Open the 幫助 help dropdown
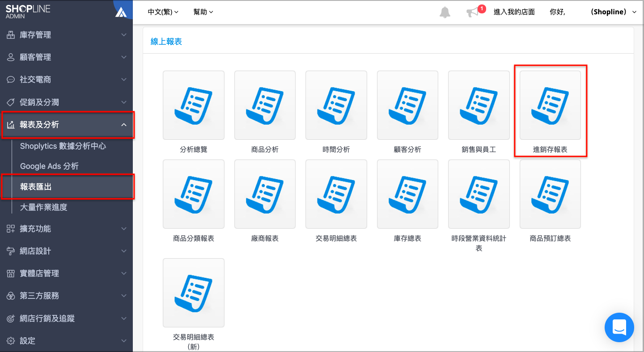 (203, 12)
